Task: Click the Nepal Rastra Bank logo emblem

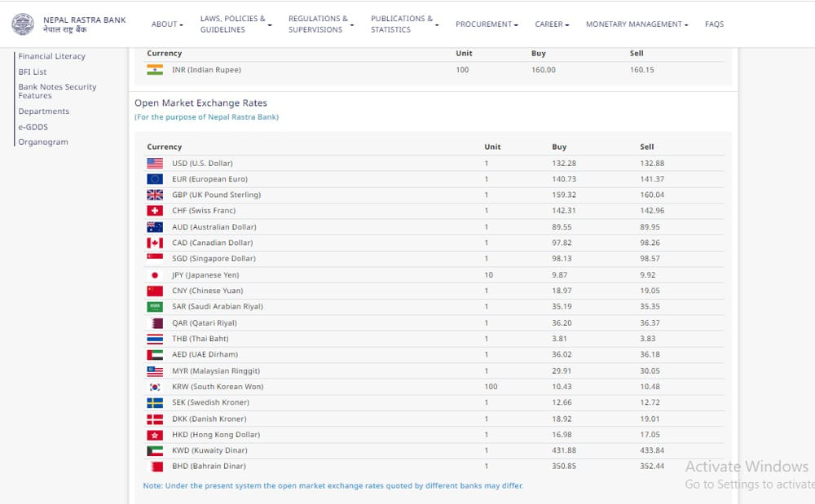Action: 23,24
